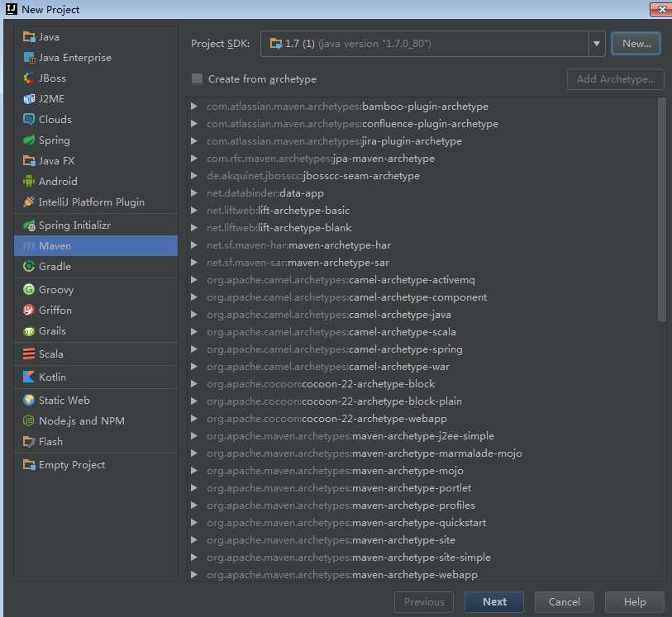Select the IntelliJ Platform Plugin icon

click(29, 202)
